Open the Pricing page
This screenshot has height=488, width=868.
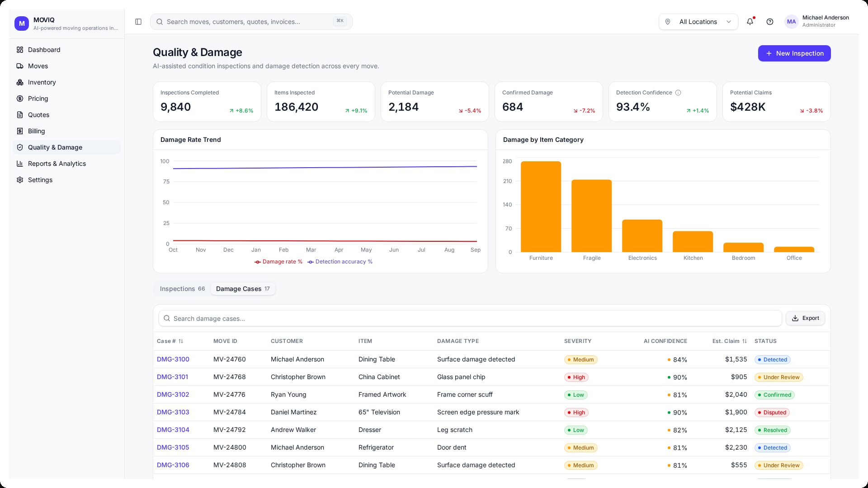66,99
